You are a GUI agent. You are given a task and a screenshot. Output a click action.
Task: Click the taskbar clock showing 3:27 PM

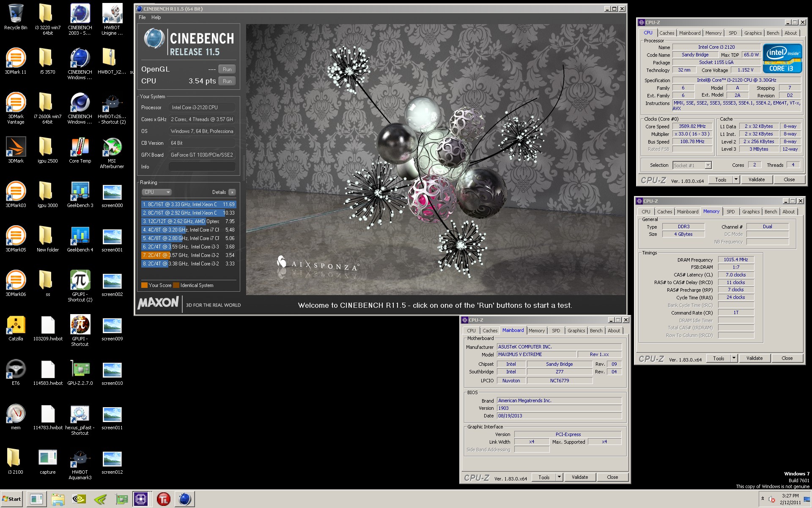[x=790, y=499]
